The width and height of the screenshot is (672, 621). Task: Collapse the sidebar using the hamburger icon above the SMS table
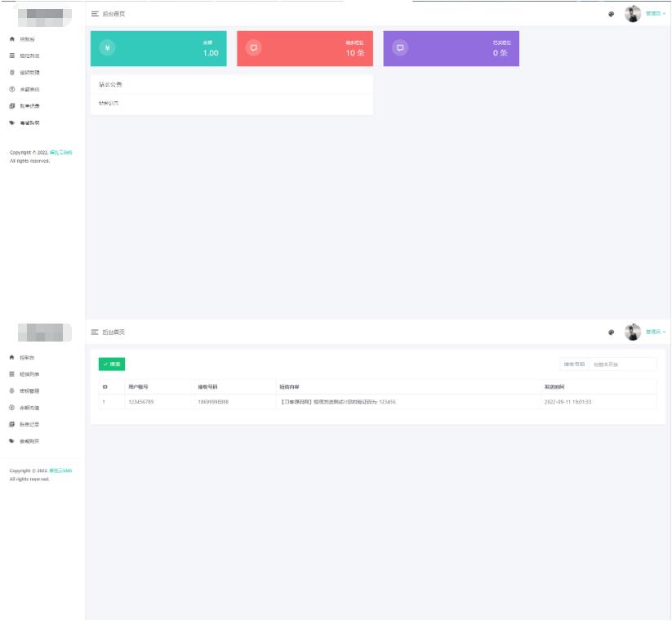tap(95, 332)
